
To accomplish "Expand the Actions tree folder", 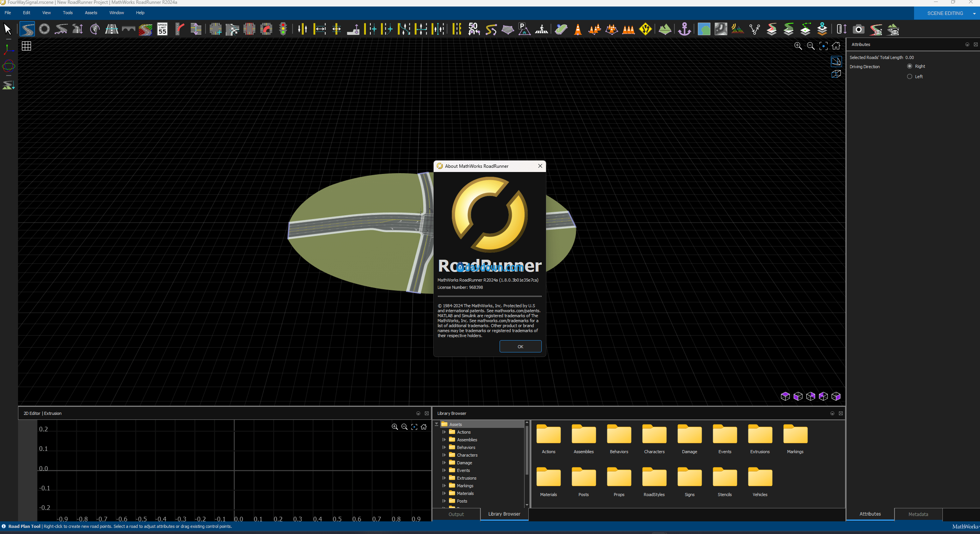I will point(444,432).
